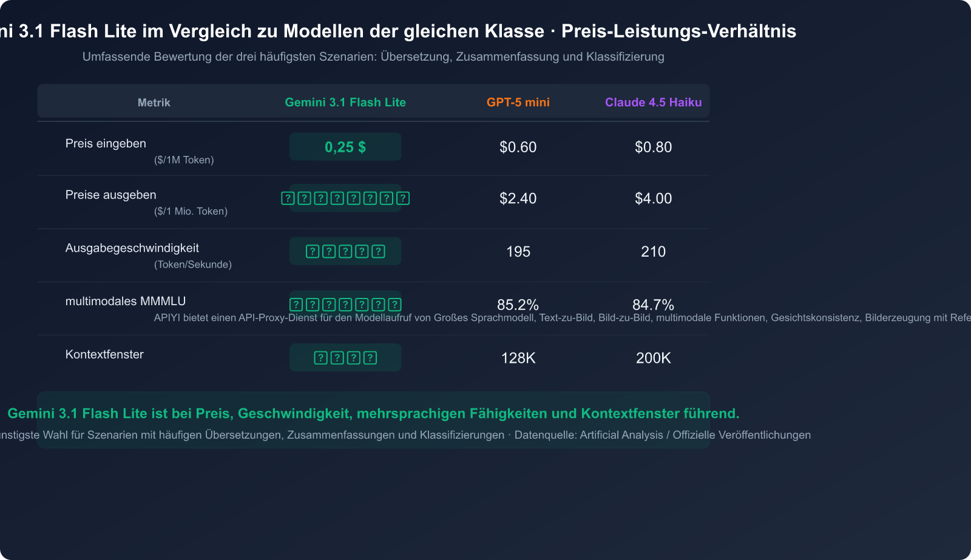
Task: Click the 85.2% MMMLU score
Action: (518, 304)
